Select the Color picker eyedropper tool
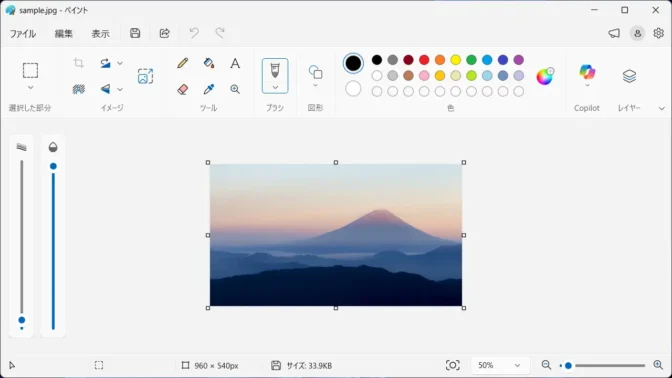 (209, 89)
